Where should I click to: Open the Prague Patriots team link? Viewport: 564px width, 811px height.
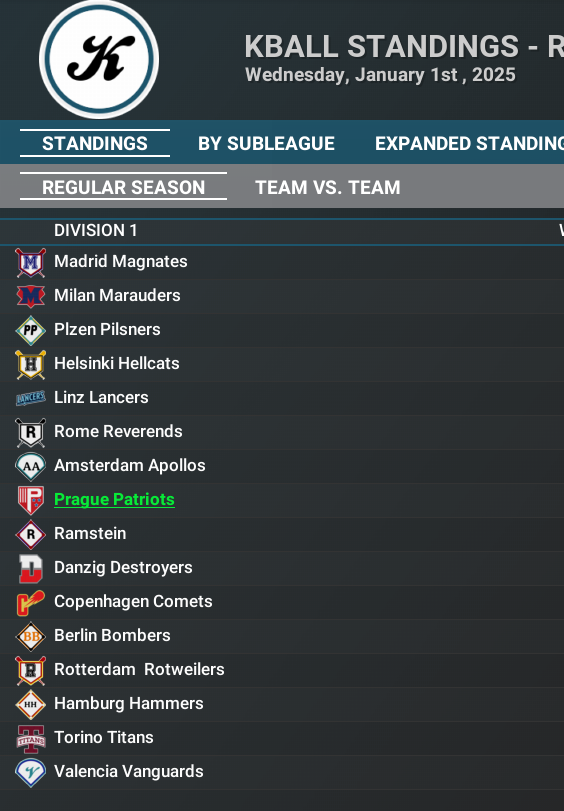click(x=114, y=500)
